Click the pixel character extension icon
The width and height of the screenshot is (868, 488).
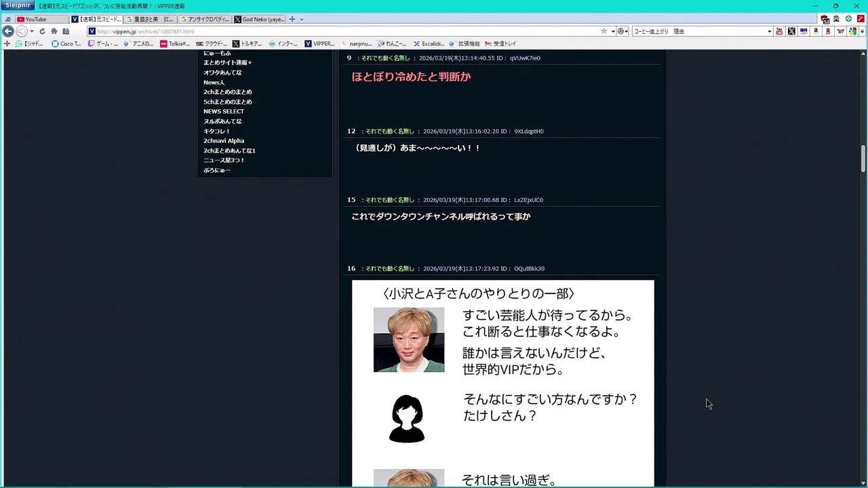(836, 19)
